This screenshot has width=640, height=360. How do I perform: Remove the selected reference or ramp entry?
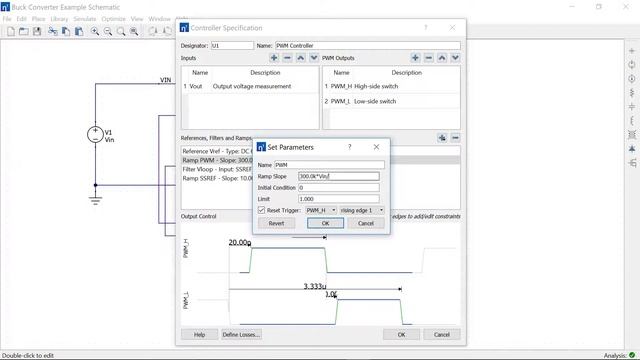click(455, 138)
